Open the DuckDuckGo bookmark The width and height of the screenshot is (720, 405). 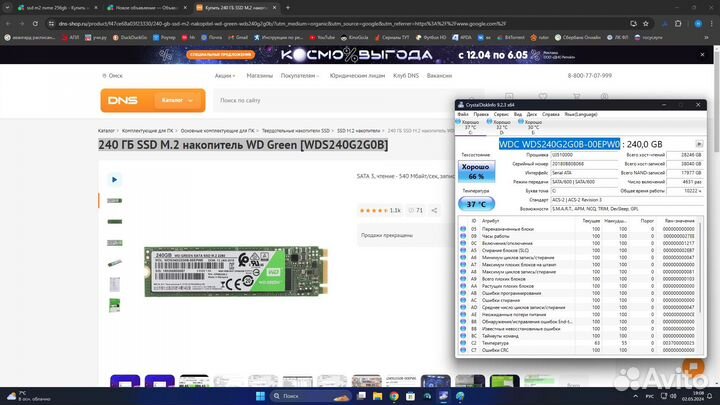tap(130, 38)
